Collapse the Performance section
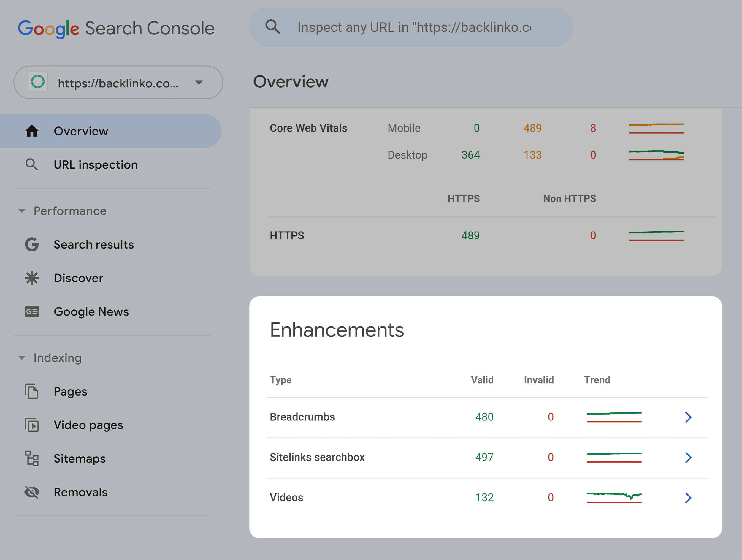 (22, 211)
